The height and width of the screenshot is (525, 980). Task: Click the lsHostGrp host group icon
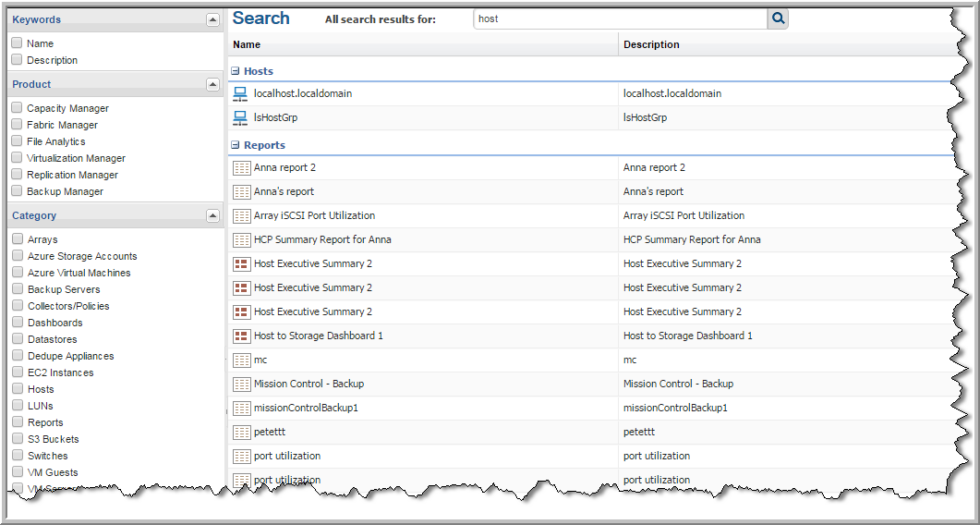coord(240,117)
